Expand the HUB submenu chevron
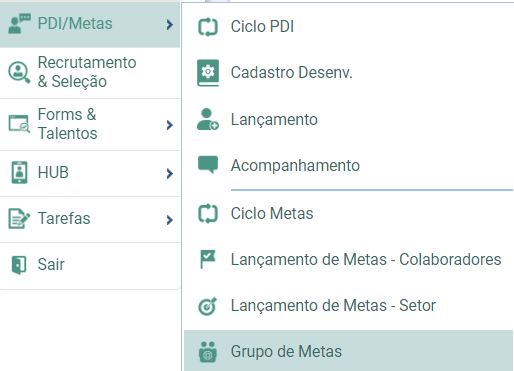The image size is (514, 371). tap(170, 173)
